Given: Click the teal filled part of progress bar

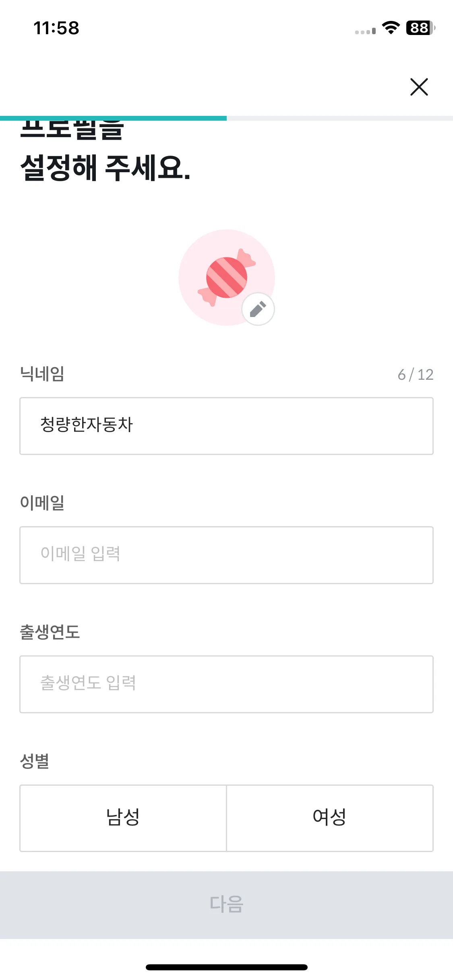Looking at the screenshot, I should (x=113, y=118).
